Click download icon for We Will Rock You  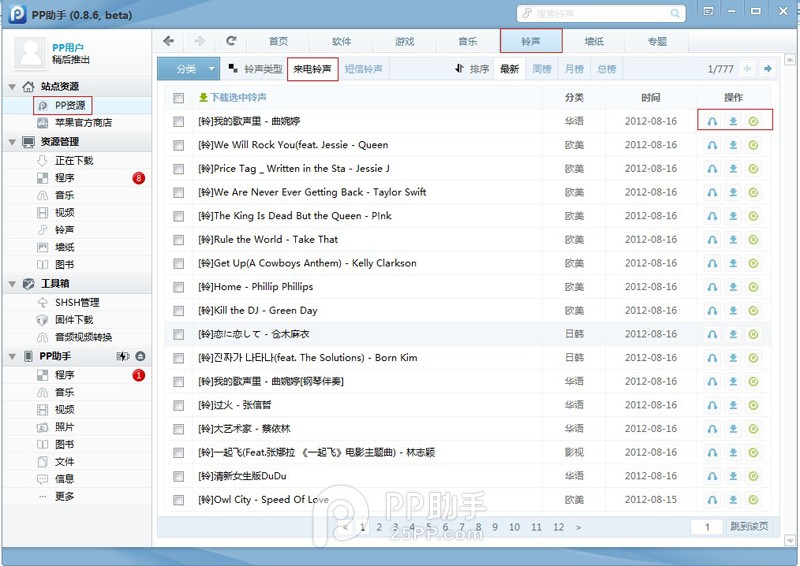733,145
